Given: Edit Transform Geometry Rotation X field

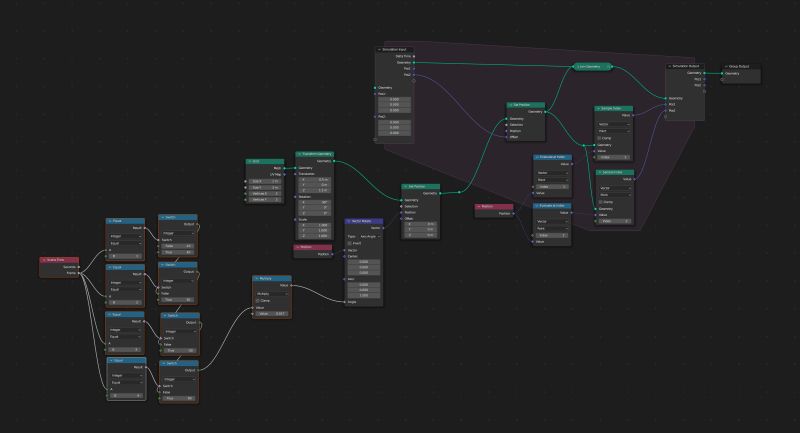Looking at the screenshot, I should (x=315, y=202).
